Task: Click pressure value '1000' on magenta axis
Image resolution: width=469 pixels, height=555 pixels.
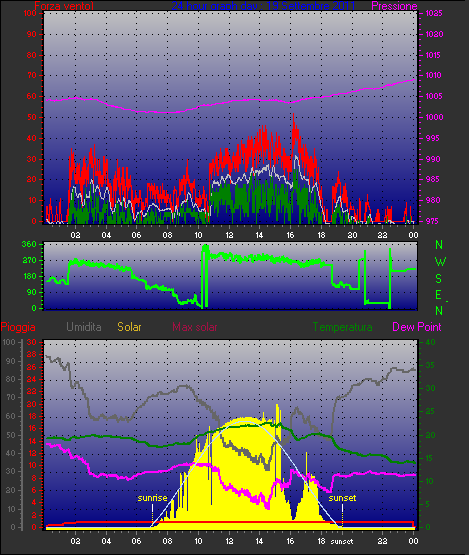Action: (434, 117)
